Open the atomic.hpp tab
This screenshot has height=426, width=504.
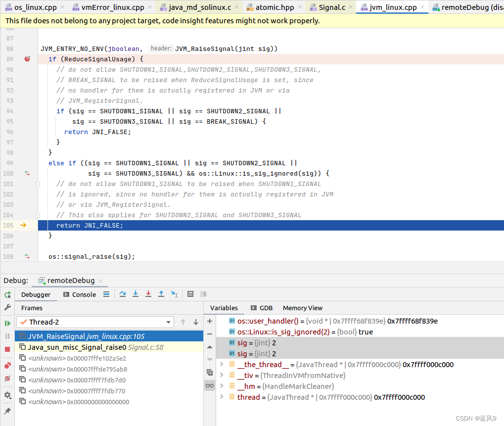(274, 7)
